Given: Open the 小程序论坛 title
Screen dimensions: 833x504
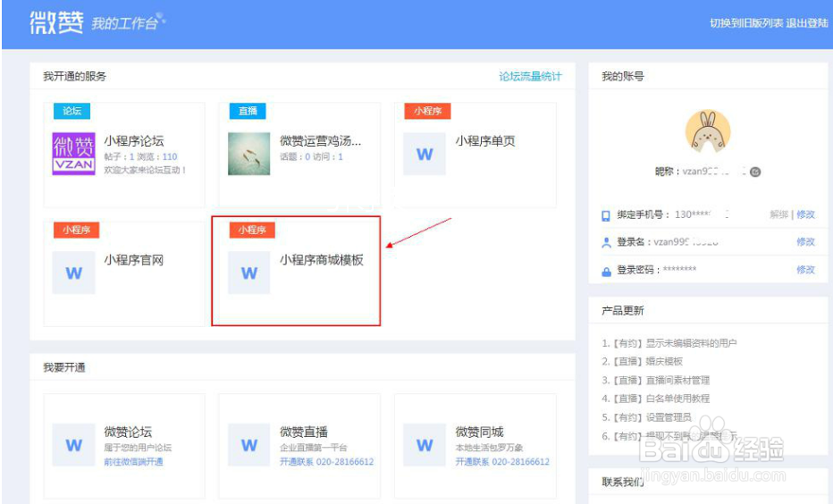Looking at the screenshot, I should (134, 140).
